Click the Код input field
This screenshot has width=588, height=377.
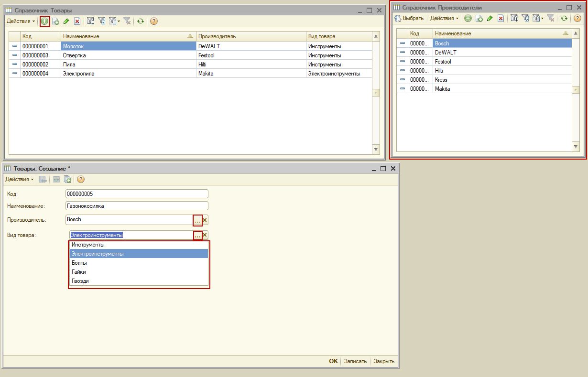point(137,194)
